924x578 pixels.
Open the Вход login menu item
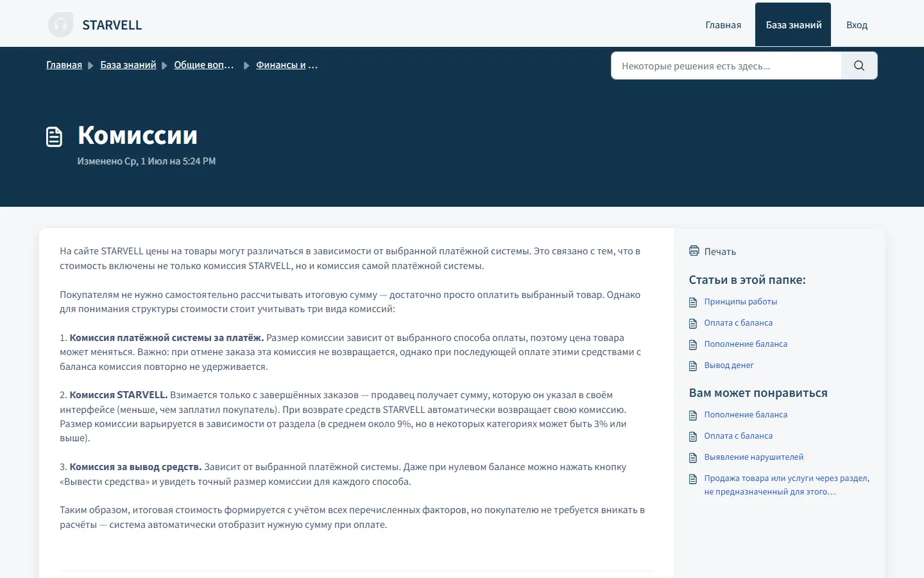point(857,25)
